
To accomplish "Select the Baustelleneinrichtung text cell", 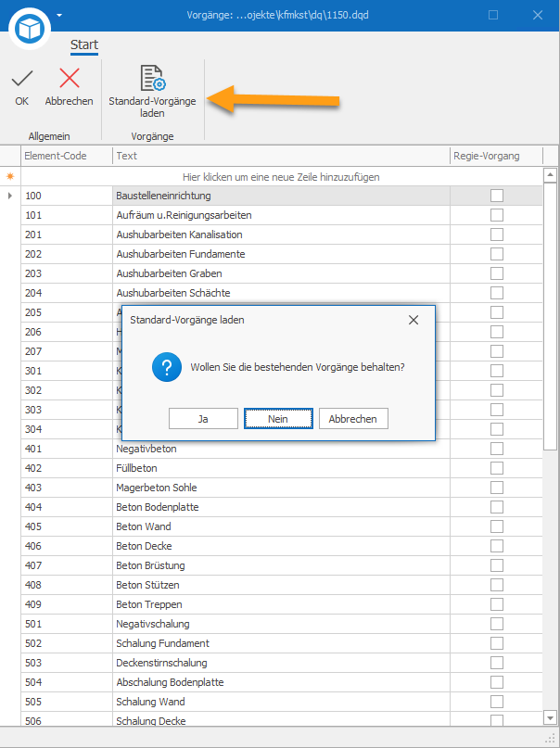I will tap(281, 196).
